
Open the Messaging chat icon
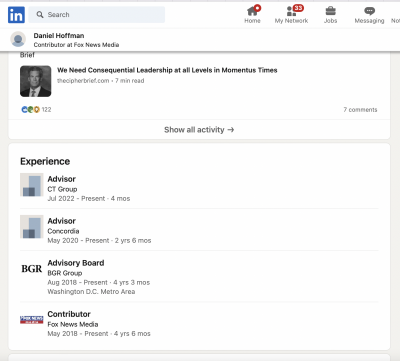click(369, 15)
